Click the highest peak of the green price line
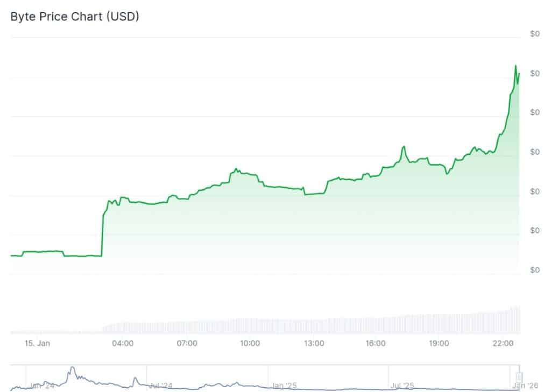 tap(516, 66)
